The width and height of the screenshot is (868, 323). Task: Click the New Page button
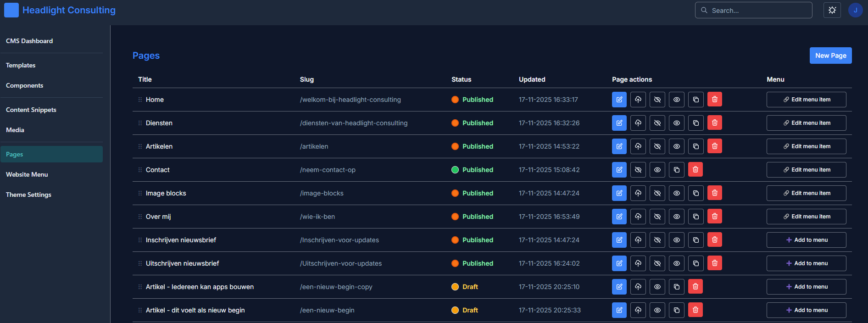[830, 56]
